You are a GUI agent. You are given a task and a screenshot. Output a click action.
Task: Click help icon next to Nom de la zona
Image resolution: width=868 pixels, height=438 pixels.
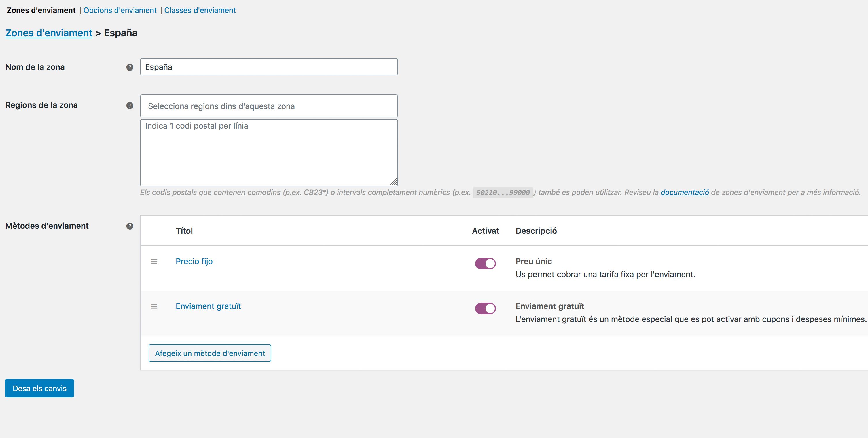130,67
